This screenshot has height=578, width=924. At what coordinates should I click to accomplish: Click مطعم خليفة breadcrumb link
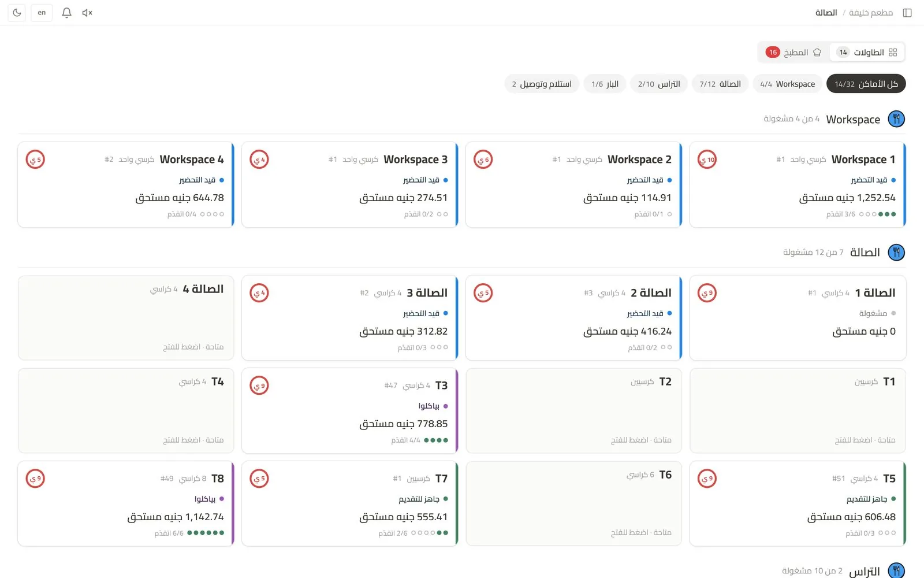871,13
